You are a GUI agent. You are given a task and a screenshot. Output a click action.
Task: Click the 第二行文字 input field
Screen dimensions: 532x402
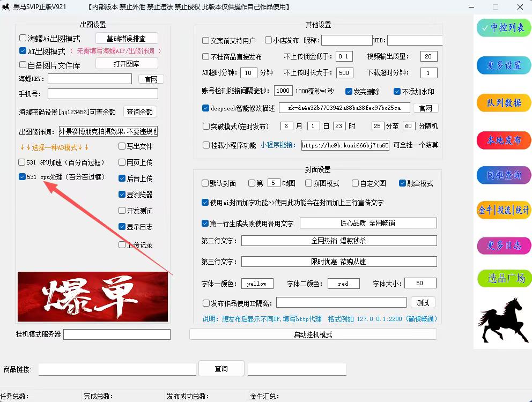339,241
